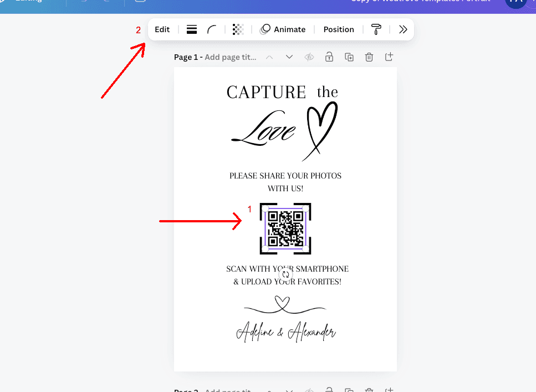Toggle hide Page 1 eye icon
The image size is (536, 392).
(309, 57)
